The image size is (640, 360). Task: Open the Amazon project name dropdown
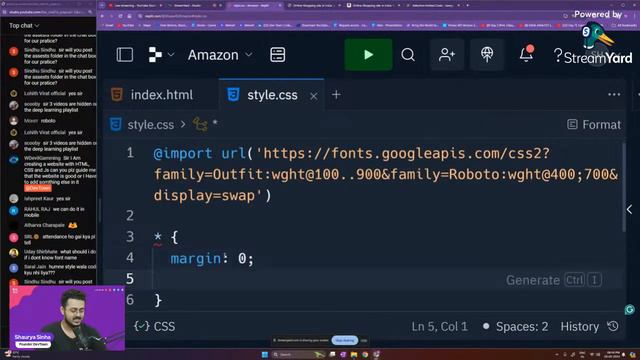point(220,55)
